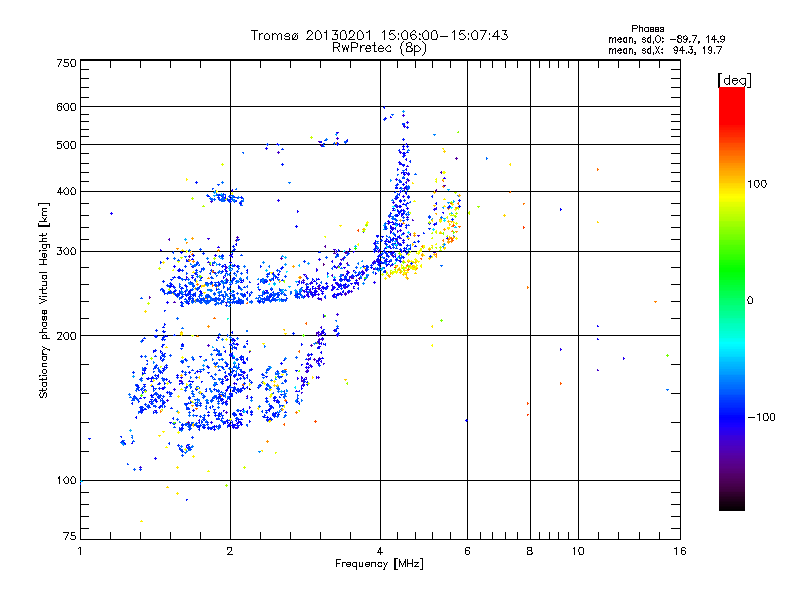Image resolution: width=800 pixels, height=600 pixels.
Task: Click the colorbar tick label "-100"
Action: point(762,417)
